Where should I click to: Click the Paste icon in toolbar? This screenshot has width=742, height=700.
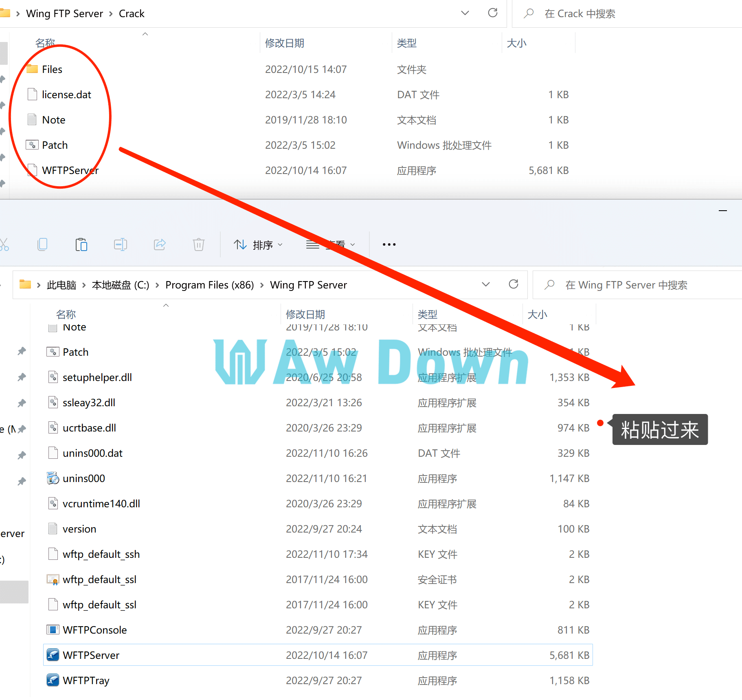[81, 244]
